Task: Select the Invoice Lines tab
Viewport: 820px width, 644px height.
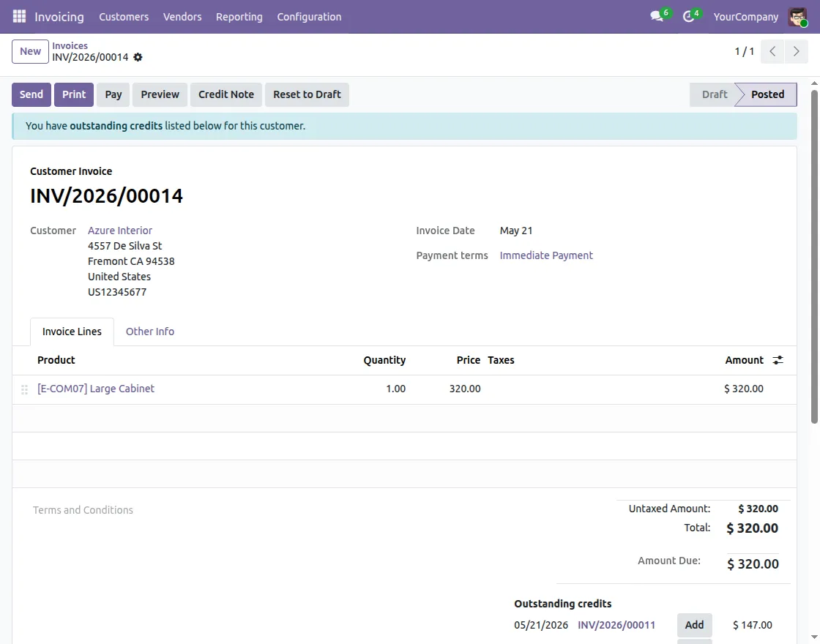Action: (72, 332)
